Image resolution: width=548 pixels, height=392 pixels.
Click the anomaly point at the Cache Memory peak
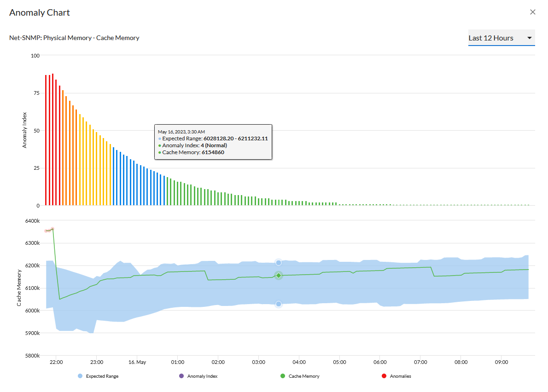click(x=52, y=229)
